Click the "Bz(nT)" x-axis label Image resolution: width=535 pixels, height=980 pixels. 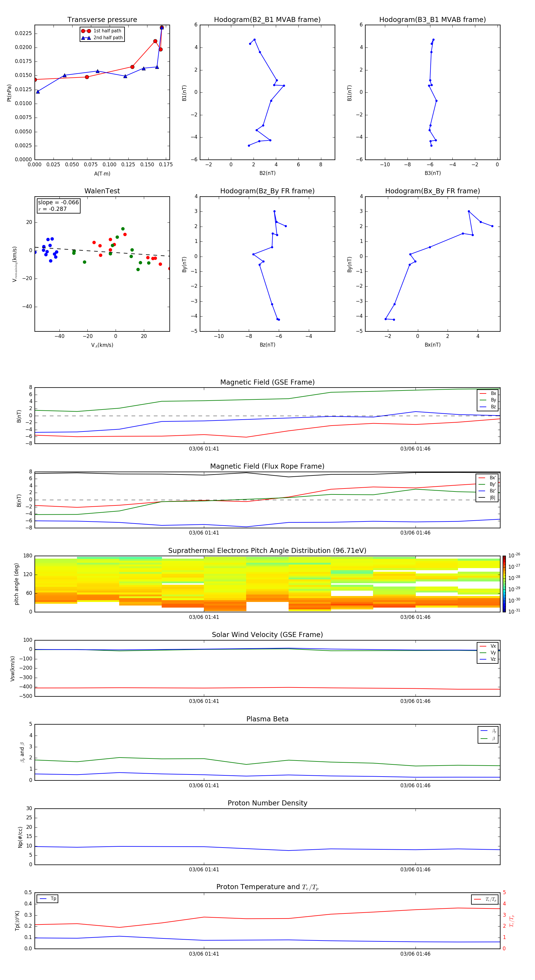pyautogui.click(x=267, y=345)
